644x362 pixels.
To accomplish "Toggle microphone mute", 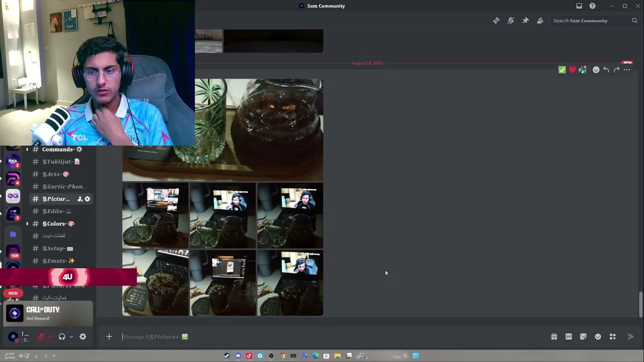I will tap(41, 337).
